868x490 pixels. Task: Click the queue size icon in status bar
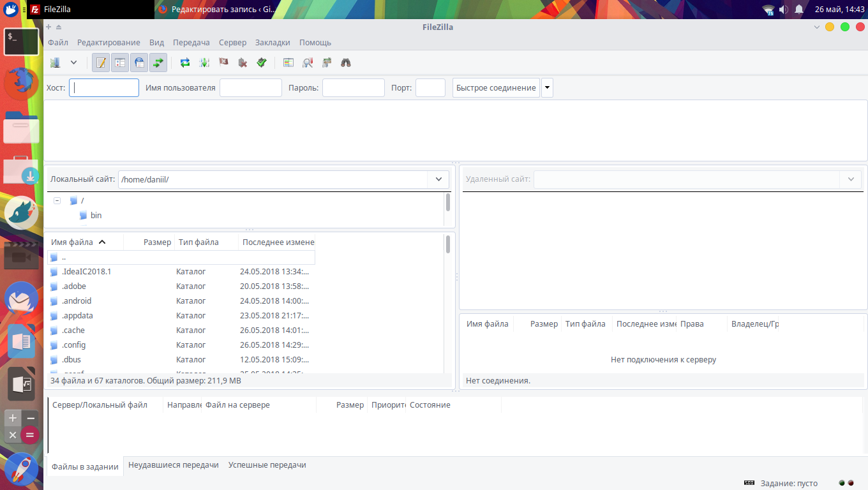pyautogui.click(x=749, y=483)
